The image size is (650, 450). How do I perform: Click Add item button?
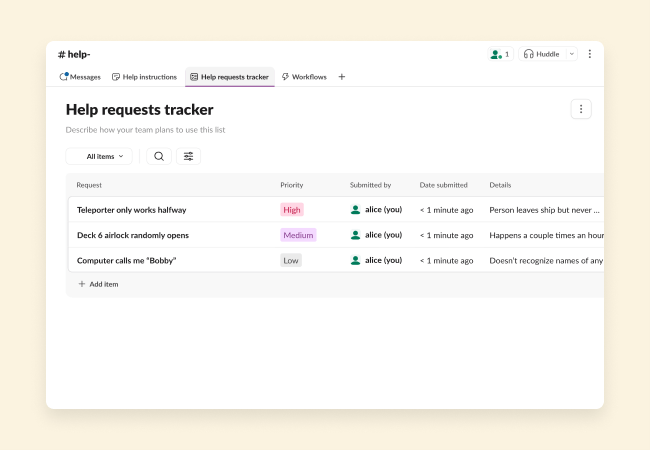98,284
